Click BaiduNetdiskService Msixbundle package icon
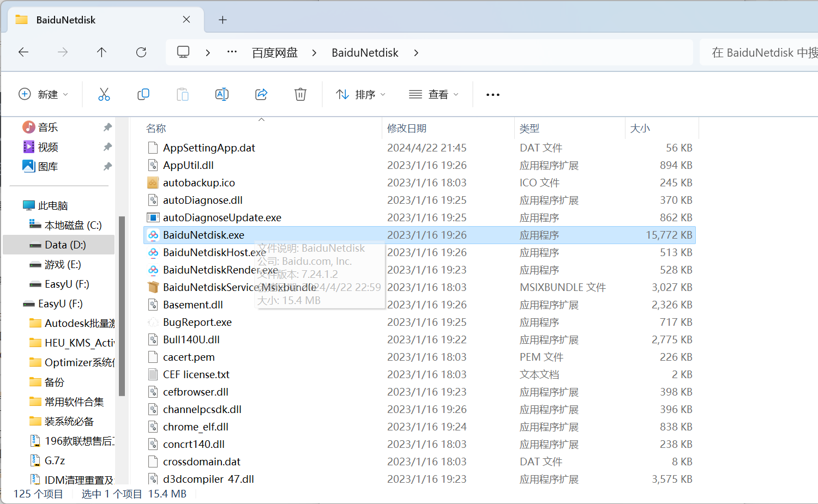 (x=153, y=287)
